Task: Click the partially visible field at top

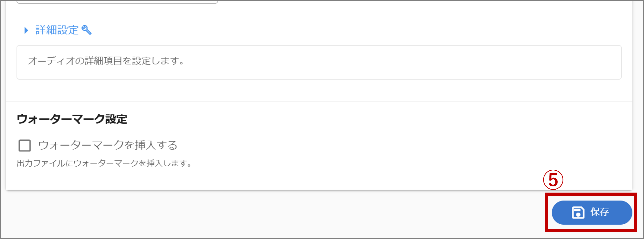Action: (117, 2)
